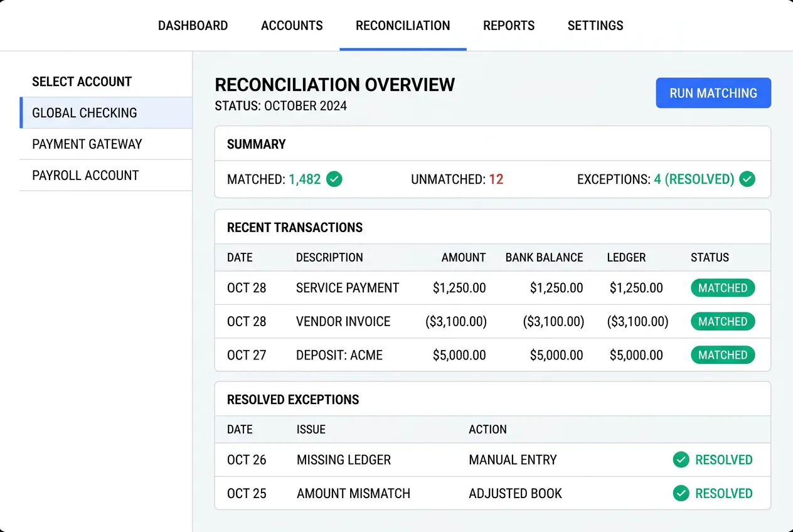Viewport: 793px width, 532px height.
Task: Click the checkmark next to Exceptions resolved
Action: 747,179
